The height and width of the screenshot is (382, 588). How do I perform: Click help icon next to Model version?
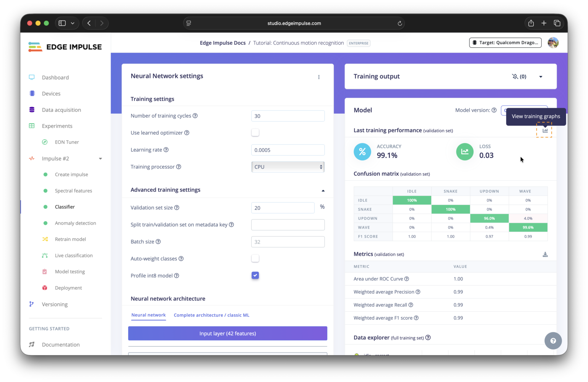pos(494,110)
